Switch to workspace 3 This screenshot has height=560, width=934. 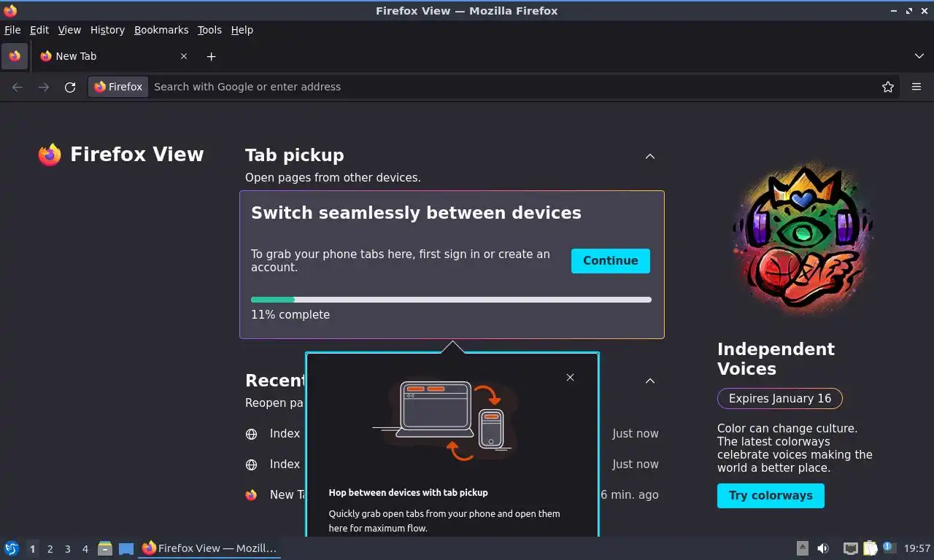pyautogui.click(x=67, y=549)
